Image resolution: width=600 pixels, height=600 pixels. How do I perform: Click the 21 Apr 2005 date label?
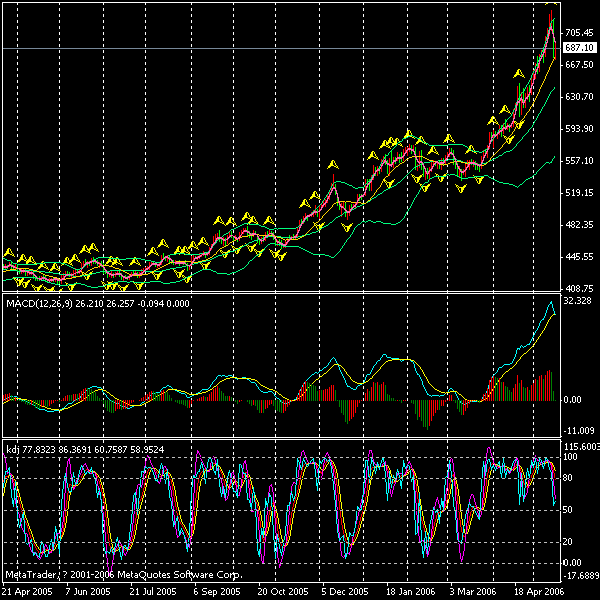tap(27, 592)
